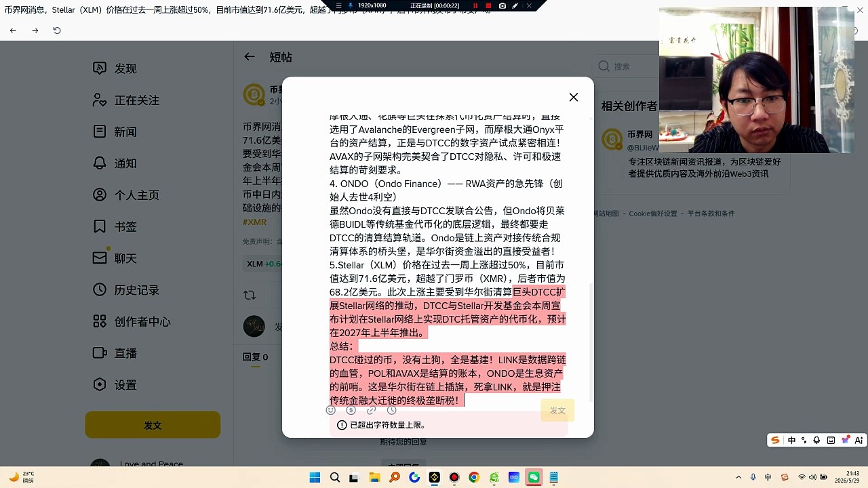Open Cookie偏好设置 link

click(x=653, y=213)
